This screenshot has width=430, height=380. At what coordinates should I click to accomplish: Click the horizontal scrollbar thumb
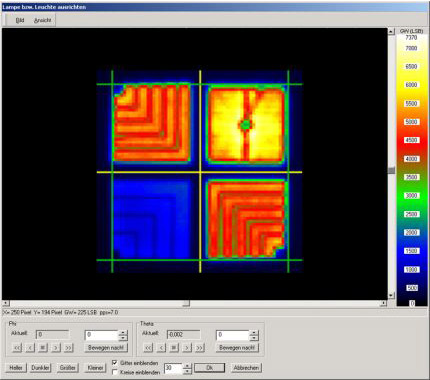click(186, 303)
